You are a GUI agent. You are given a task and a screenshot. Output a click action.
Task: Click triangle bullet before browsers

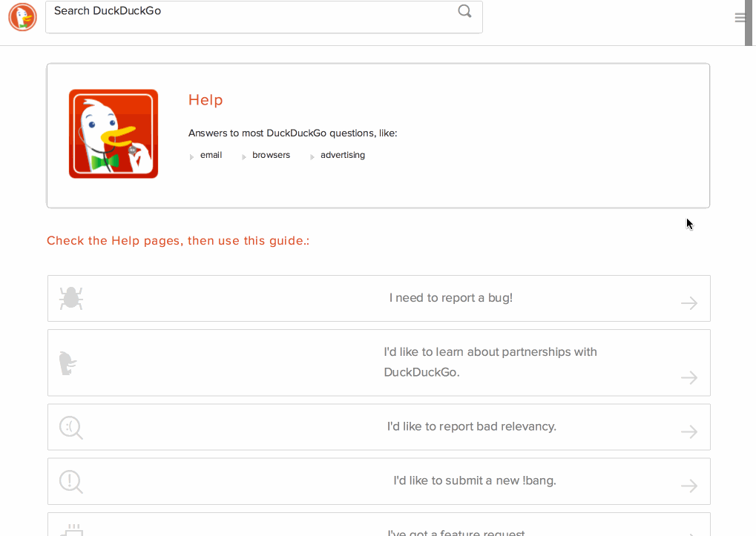tap(244, 156)
